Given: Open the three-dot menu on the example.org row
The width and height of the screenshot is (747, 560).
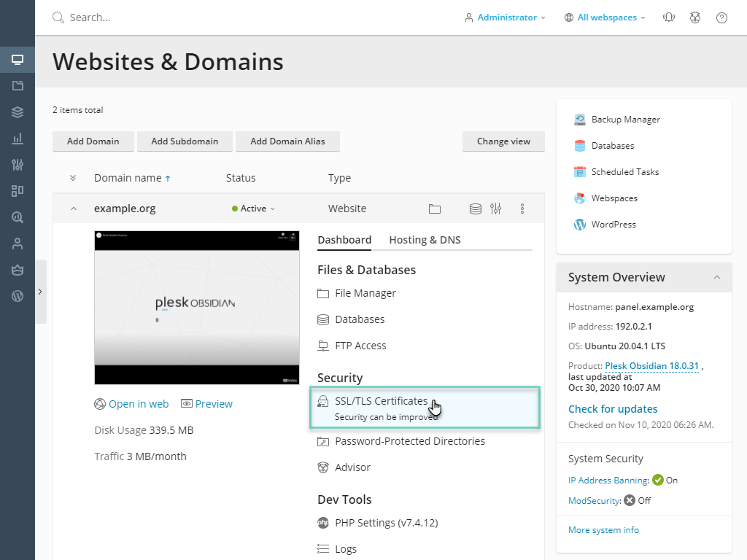Looking at the screenshot, I should tap(522, 209).
